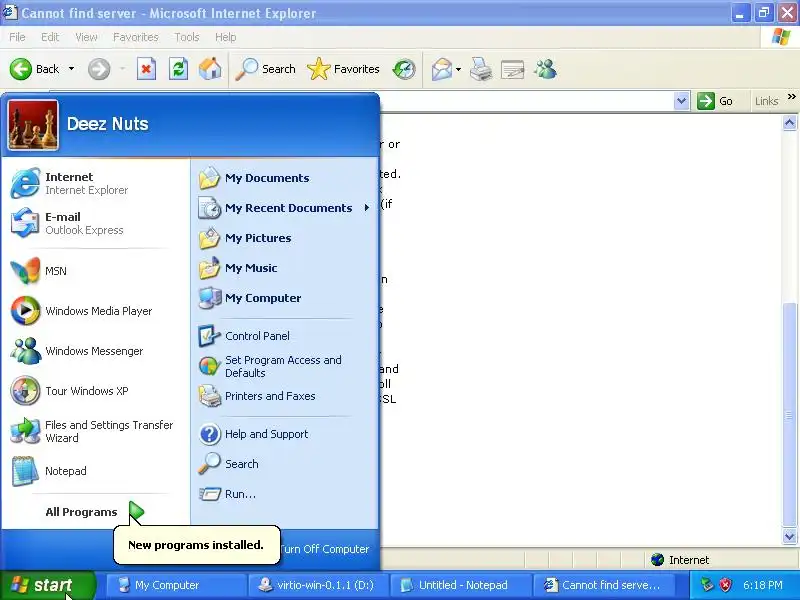
Task: Open Help and Support
Action: (284, 434)
